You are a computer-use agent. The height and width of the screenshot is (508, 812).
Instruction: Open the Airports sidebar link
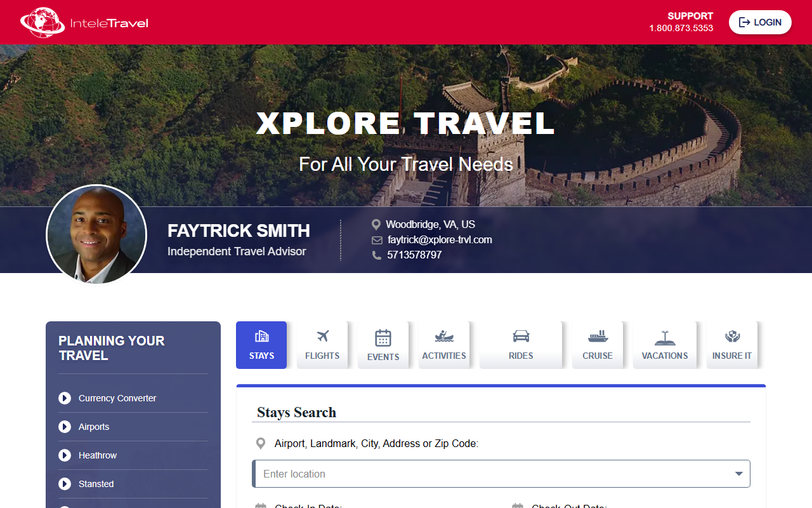(94, 427)
